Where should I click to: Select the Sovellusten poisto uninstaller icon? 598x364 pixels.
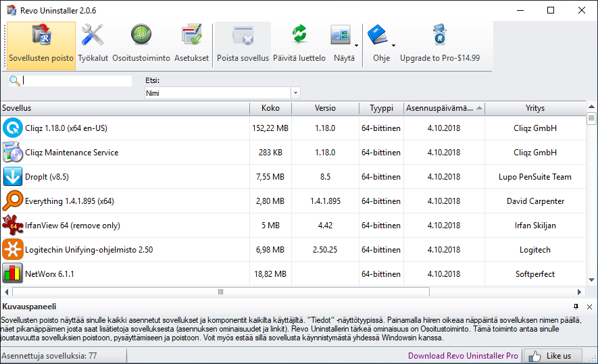coord(41,36)
